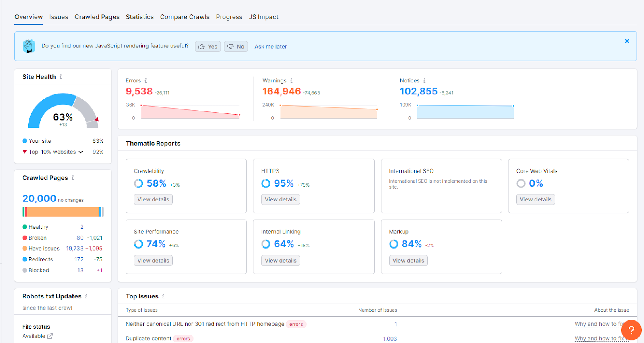Click the Crawled Pages info icon

tap(73, 178)
